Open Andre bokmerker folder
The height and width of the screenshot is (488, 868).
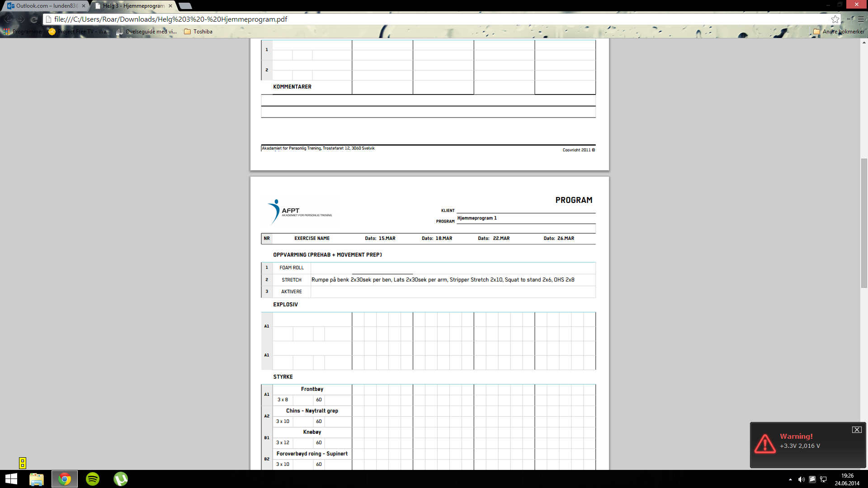pyautogui.click(x=839, y=32)
